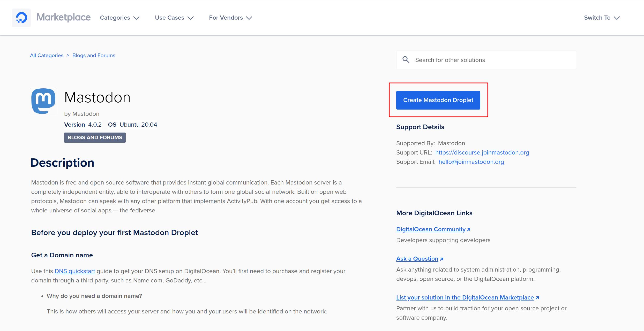Click the Version 4.0.2 text
The image size is (644, 331).
(x=83, y=125)
